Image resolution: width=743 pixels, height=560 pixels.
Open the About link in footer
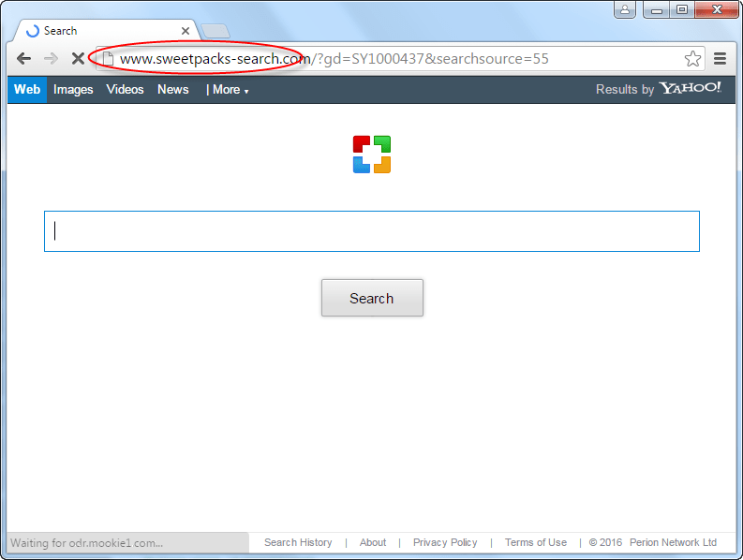point(373,542)
